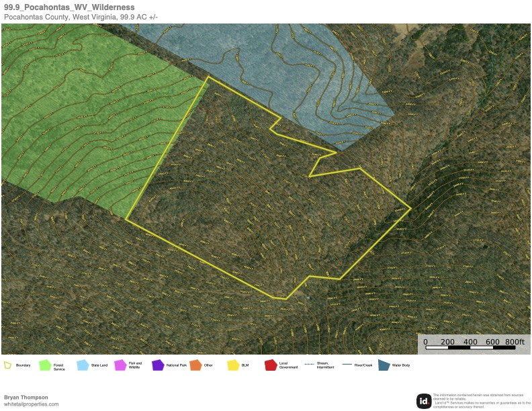Image resolution: width=532 pixels, height=411 pixels.
Task: Click the pink Fish and Wildlife icon
Action: click(x=120, y=365)
